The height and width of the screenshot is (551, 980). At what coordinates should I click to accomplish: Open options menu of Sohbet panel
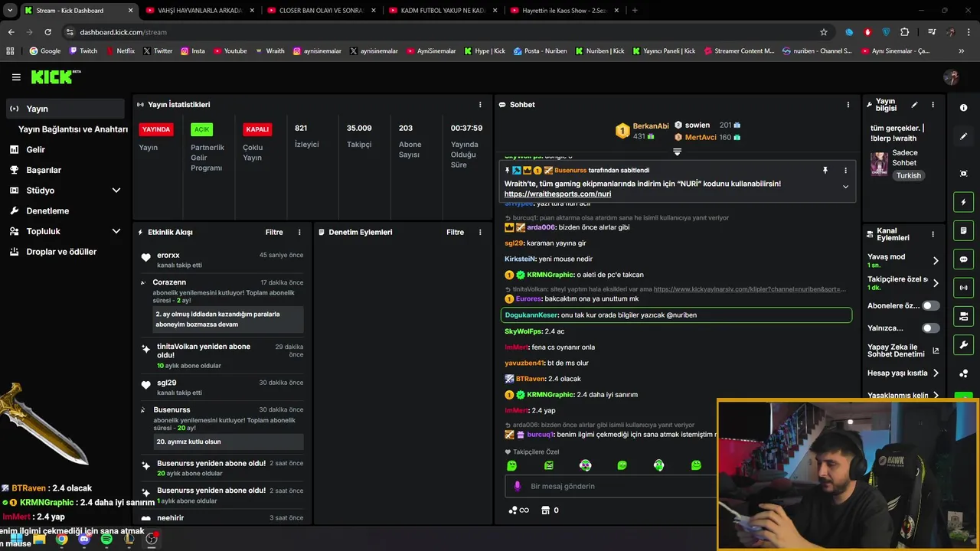tap(848, 104)
